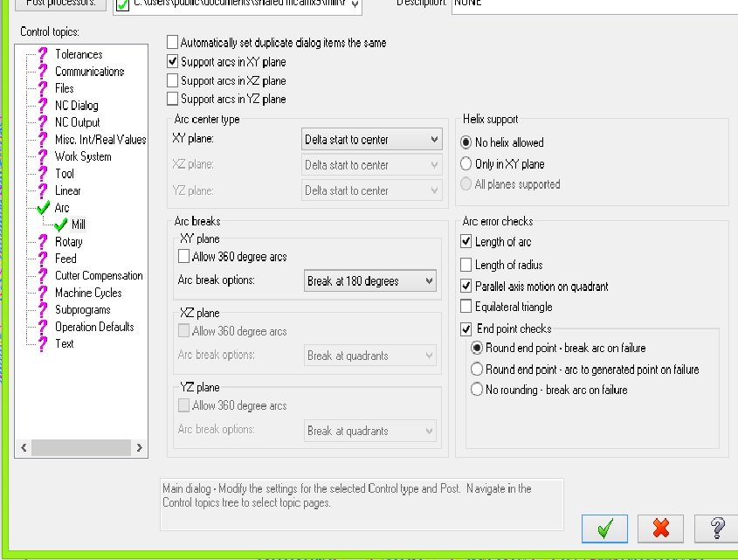Click the question mark icon beside Work System
The width and height of the screenshot is (738, 560).
[43, 157]
